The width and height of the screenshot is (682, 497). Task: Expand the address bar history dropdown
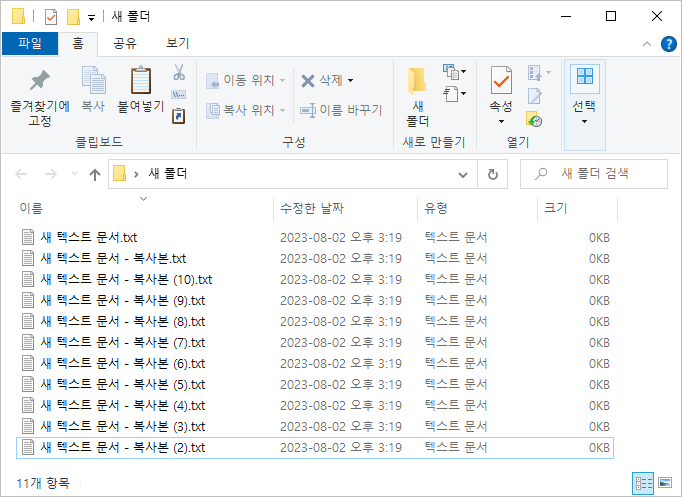click(463, 175)
